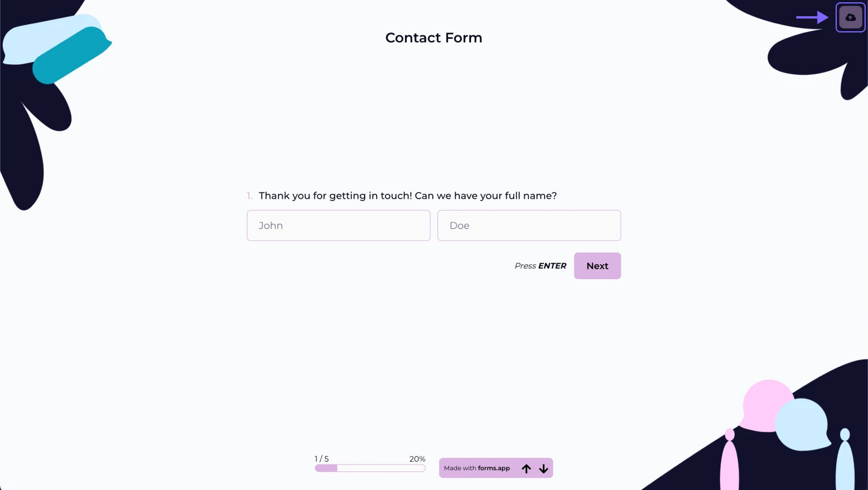The width and height of the screenshot is (868, 490).
Task: Click the "Doe" last name field
Action: (529, 225)
